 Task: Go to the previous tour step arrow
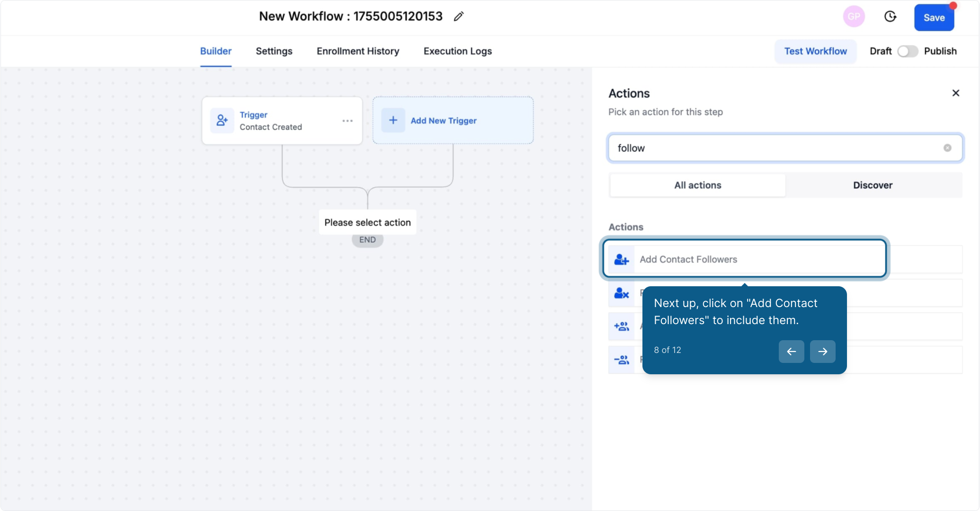pyautogui.click(x=791, y=352)
